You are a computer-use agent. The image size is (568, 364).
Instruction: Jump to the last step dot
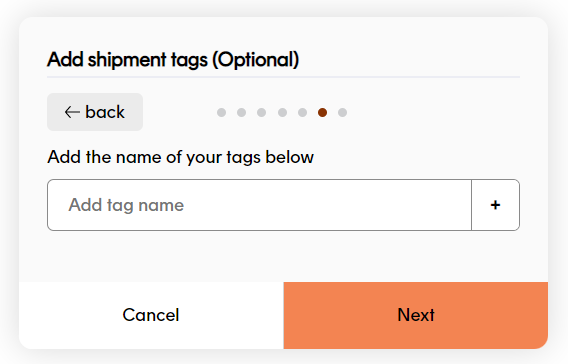342,113
